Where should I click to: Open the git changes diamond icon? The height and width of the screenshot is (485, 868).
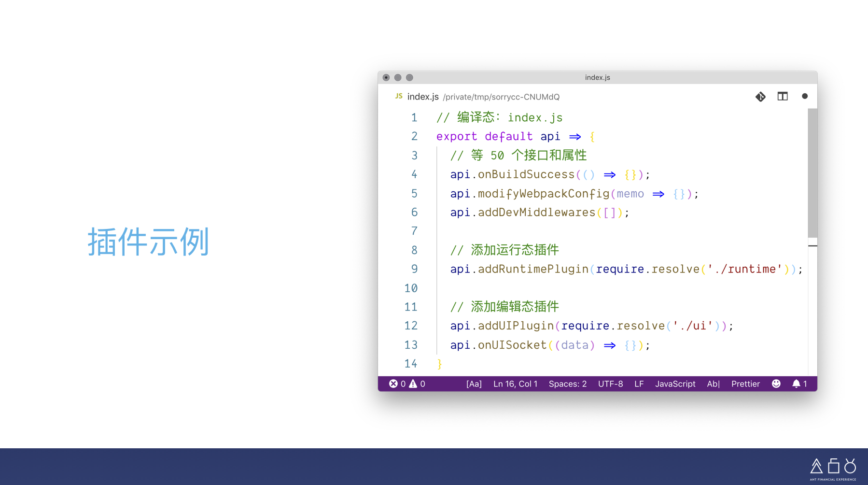(760, 97)
